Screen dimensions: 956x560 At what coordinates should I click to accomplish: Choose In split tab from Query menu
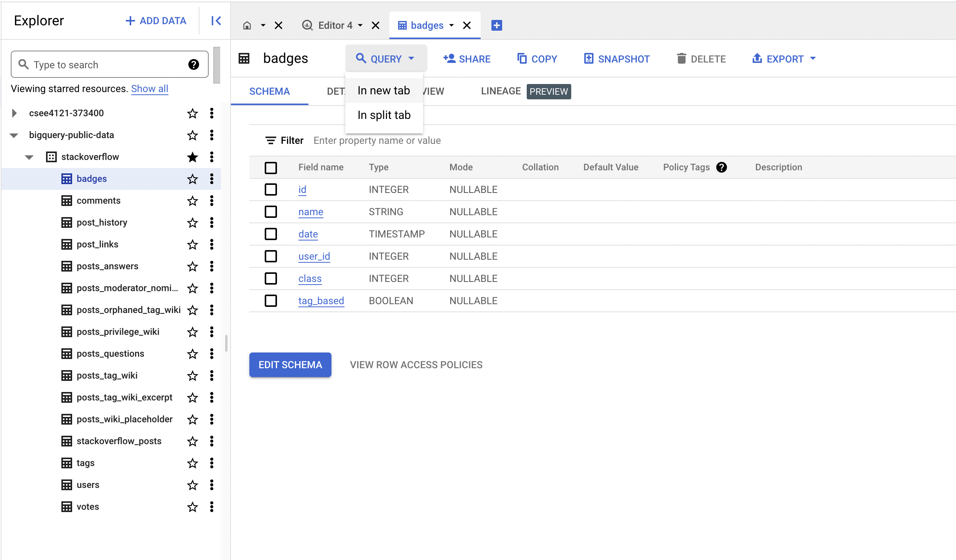coord(384,115)
